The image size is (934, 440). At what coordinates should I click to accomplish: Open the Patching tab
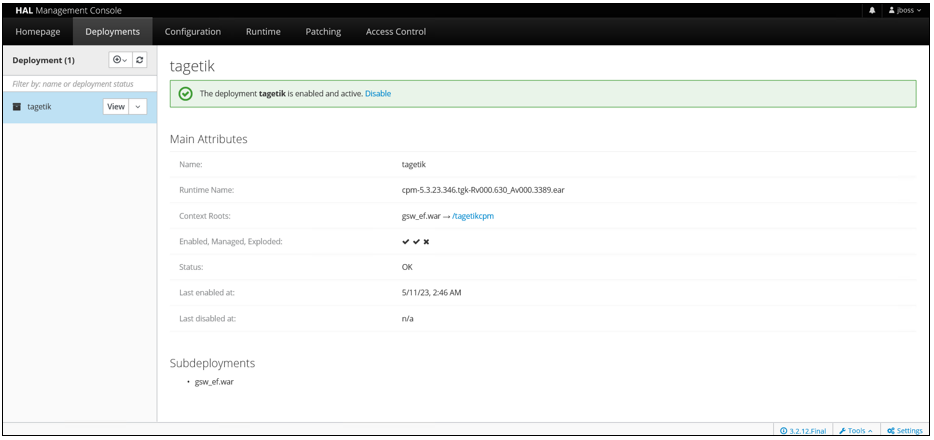323,32
